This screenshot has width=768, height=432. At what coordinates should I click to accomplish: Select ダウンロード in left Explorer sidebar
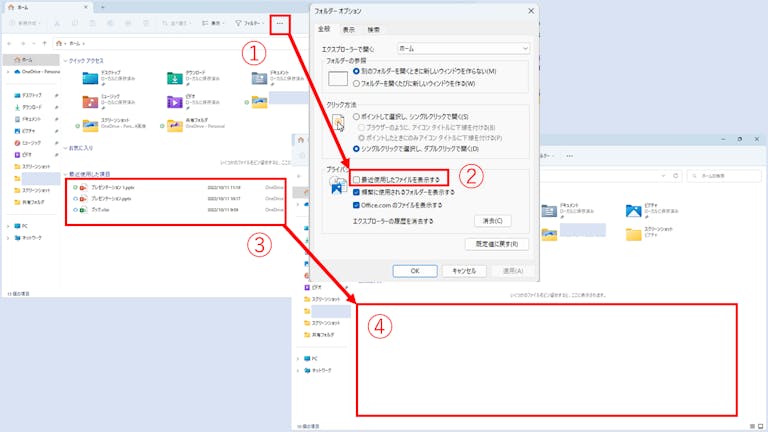(32, 107)
